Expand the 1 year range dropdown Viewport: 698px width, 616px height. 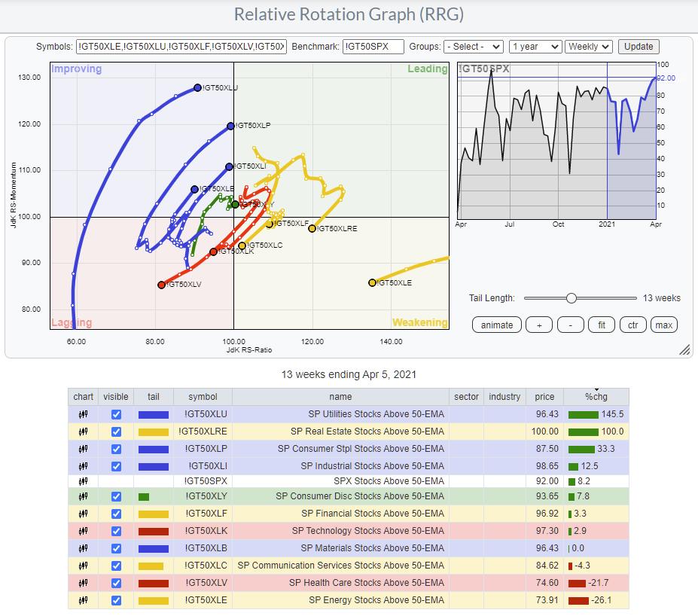point(535,47)
